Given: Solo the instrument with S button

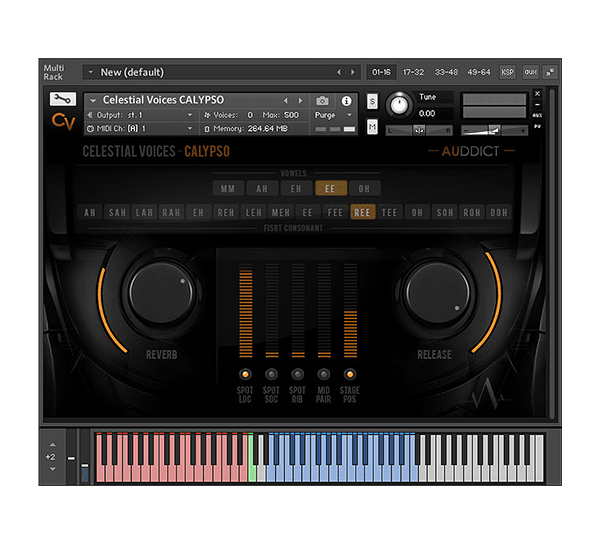Looking at the screenshot, I should (x=372, y=102).
